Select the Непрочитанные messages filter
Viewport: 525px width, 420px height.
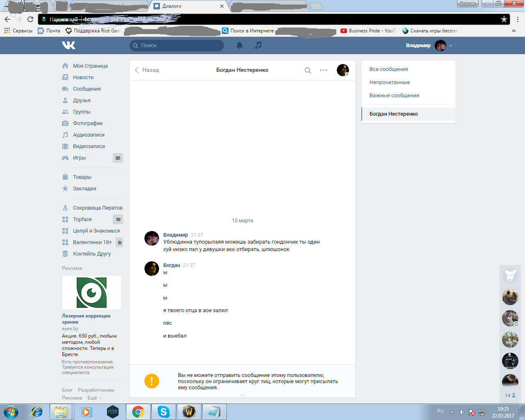click(390, 82)
